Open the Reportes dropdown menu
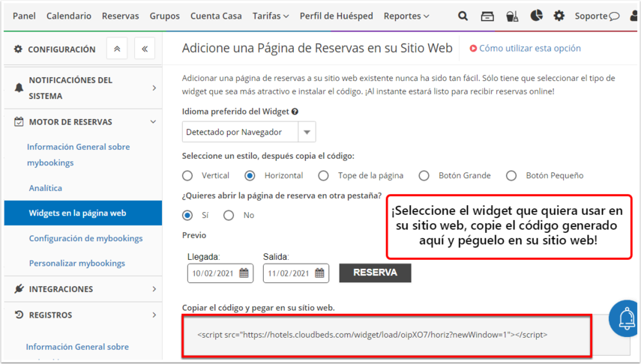 click(406, 16)
